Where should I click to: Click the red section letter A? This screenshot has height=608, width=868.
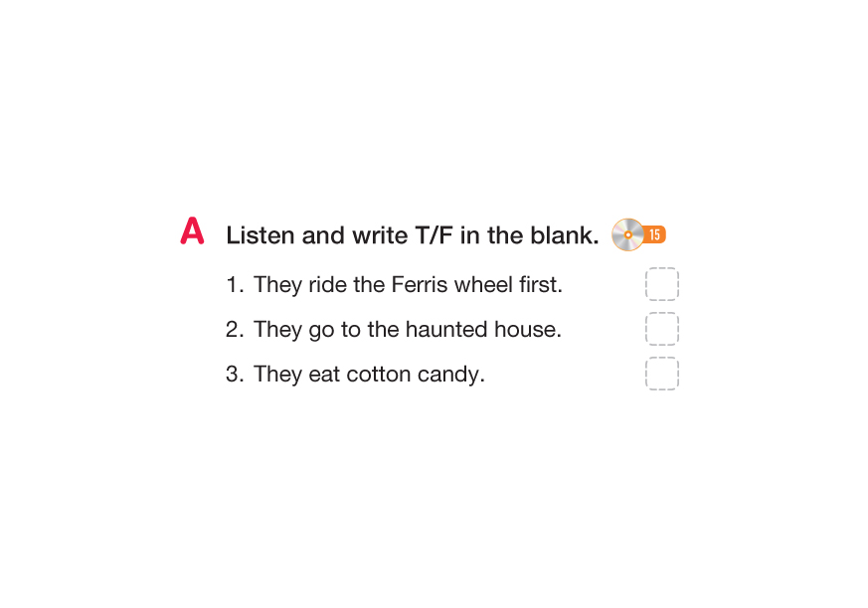pos(192,231)
